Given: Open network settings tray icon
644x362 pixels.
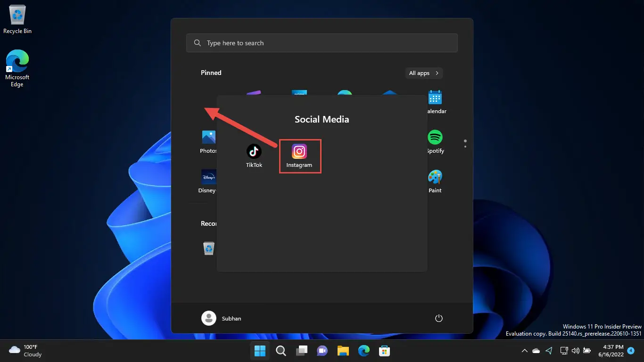Looking at the screenshot, I should tap(564, 351).
